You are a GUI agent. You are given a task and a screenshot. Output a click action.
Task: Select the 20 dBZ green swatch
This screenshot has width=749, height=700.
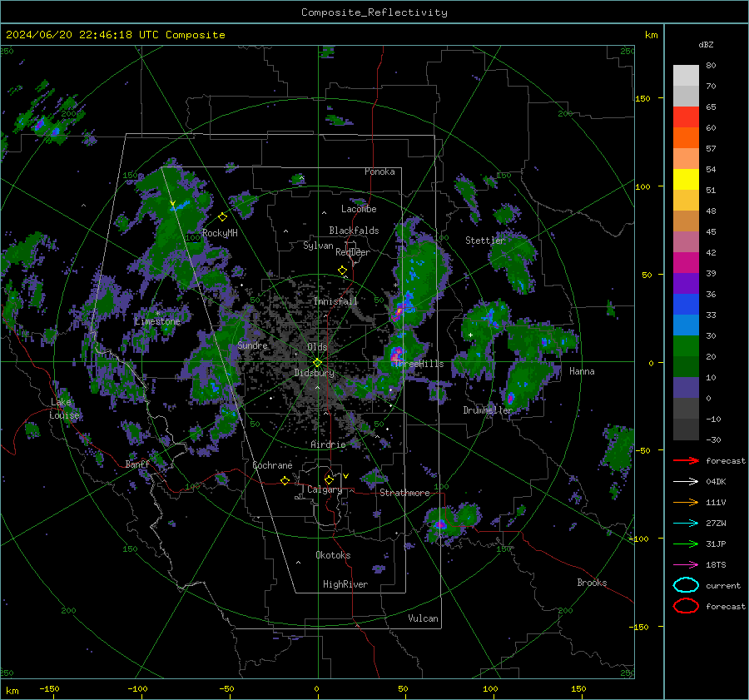click(686, 346)
